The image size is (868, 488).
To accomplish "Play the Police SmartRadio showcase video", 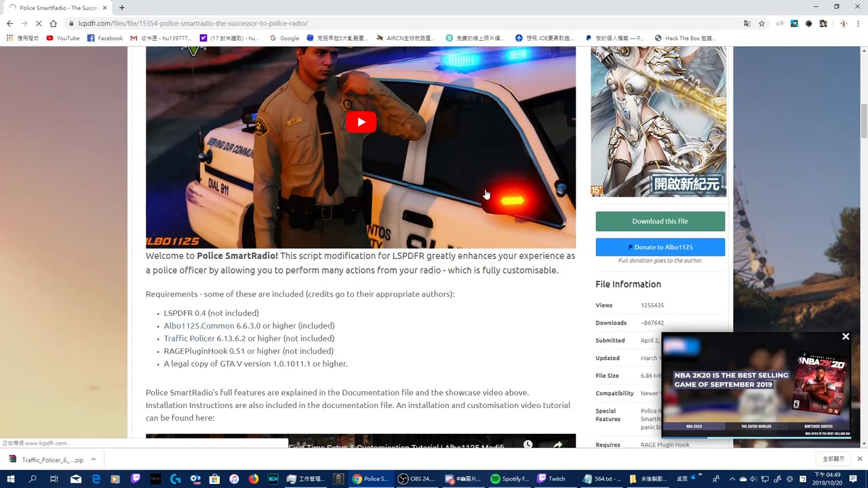I will (361, 122).
